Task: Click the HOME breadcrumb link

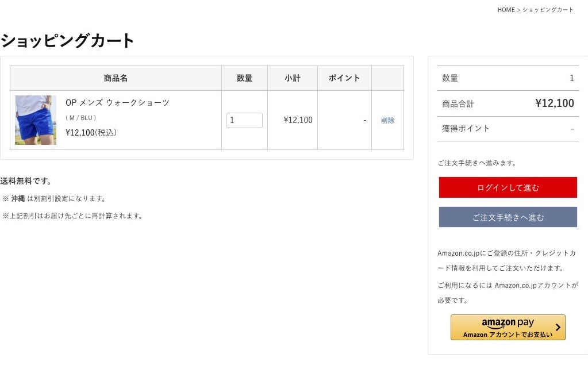Action: (x=506, y=10)
